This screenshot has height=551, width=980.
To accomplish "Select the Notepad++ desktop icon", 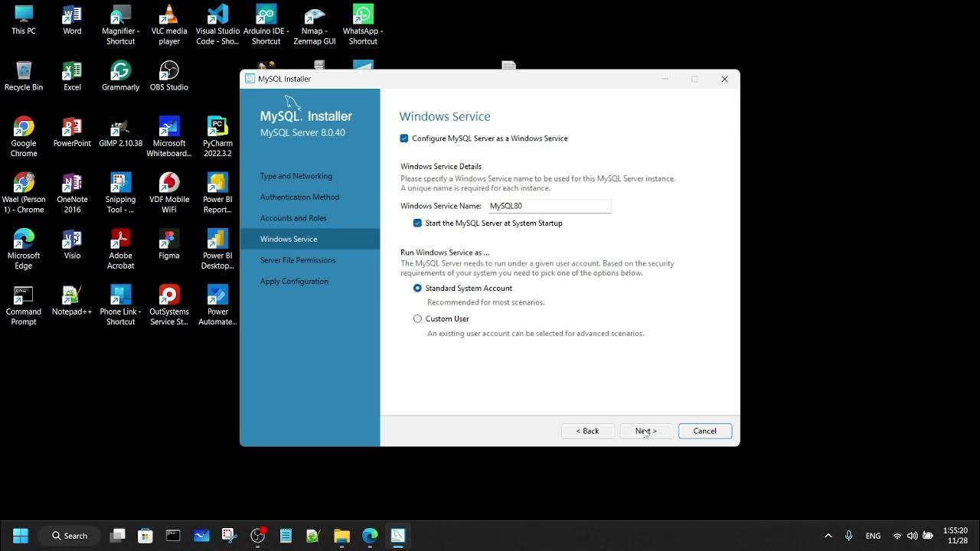I will [x=72, y=301].
